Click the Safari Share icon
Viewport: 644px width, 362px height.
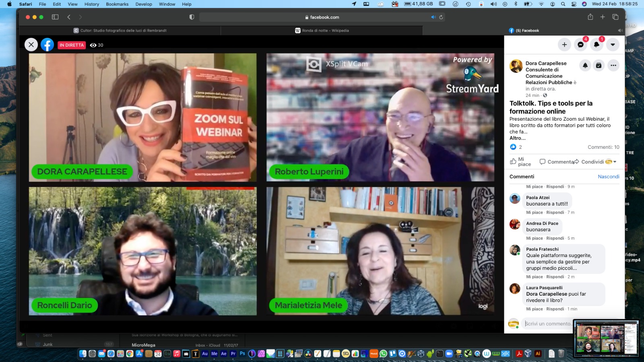(x=590, y=16)
